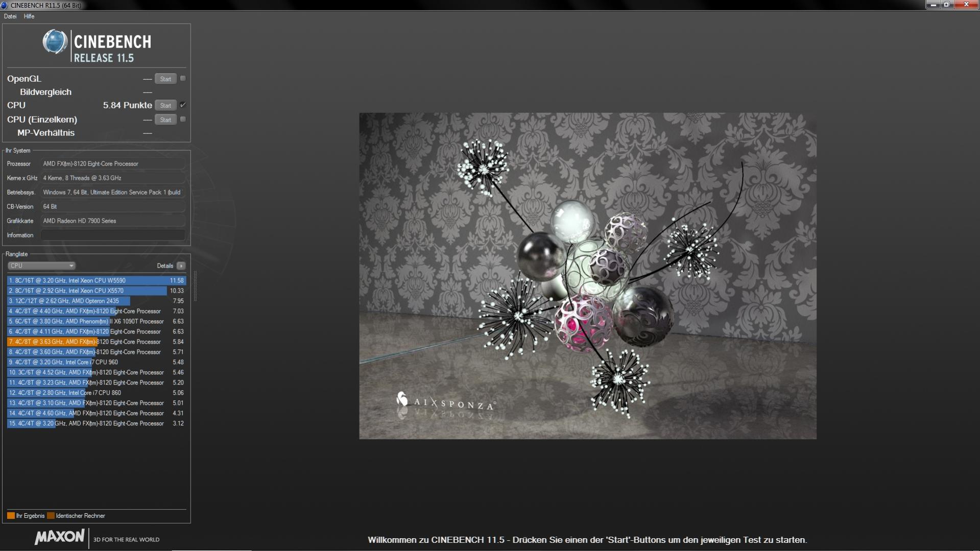980x551 pixels.
Task: Close the Cinebench window
Action: pyautogui.click(x=966, y=5)
